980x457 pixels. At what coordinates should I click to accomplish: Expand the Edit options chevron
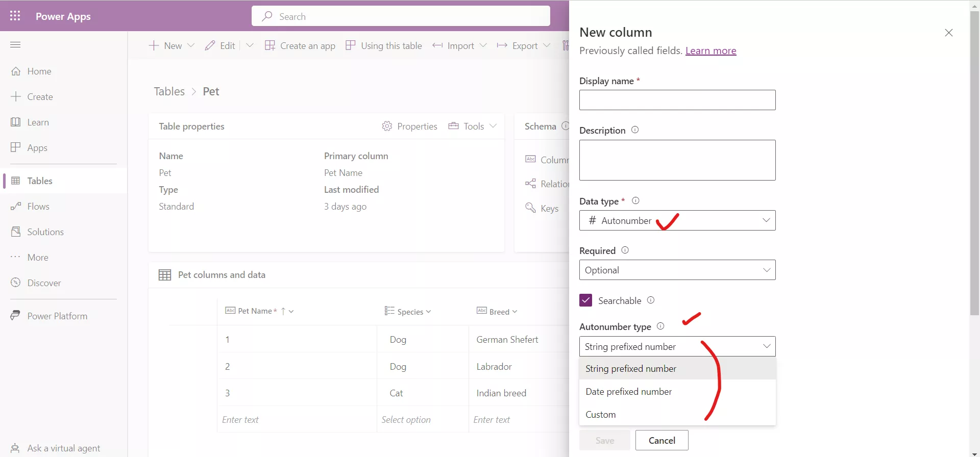click(x=250, y=45)
